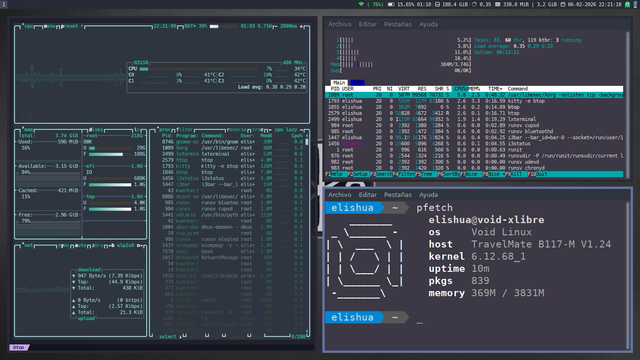The image size is (640, 360).
Task: Sort htop by the CPU% column header
Action: click(460, 89)
